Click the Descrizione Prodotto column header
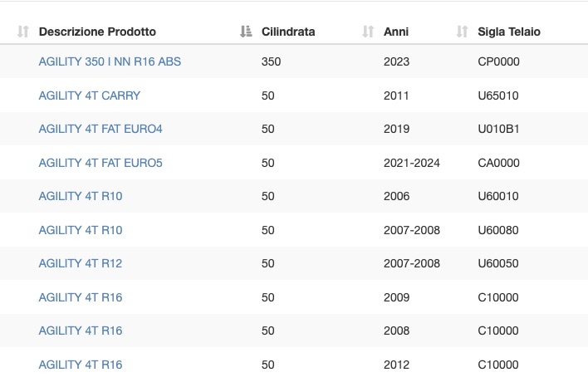Screen dimensions: 588x387 97,32
